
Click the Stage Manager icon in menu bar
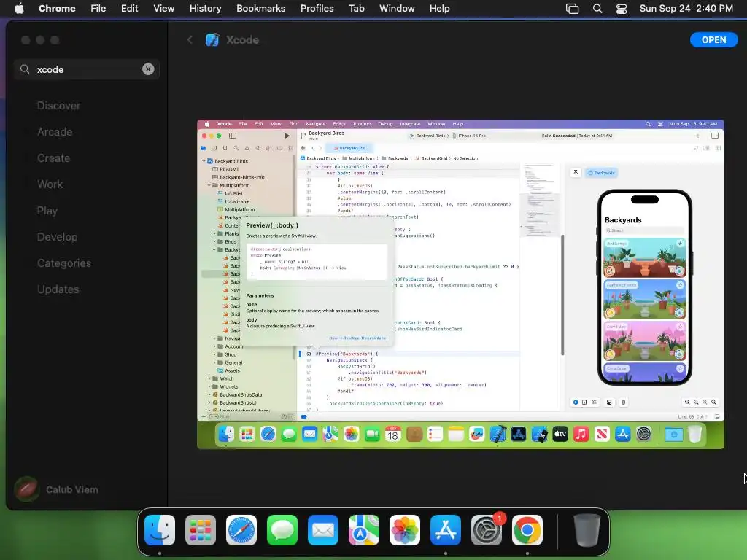572,9
